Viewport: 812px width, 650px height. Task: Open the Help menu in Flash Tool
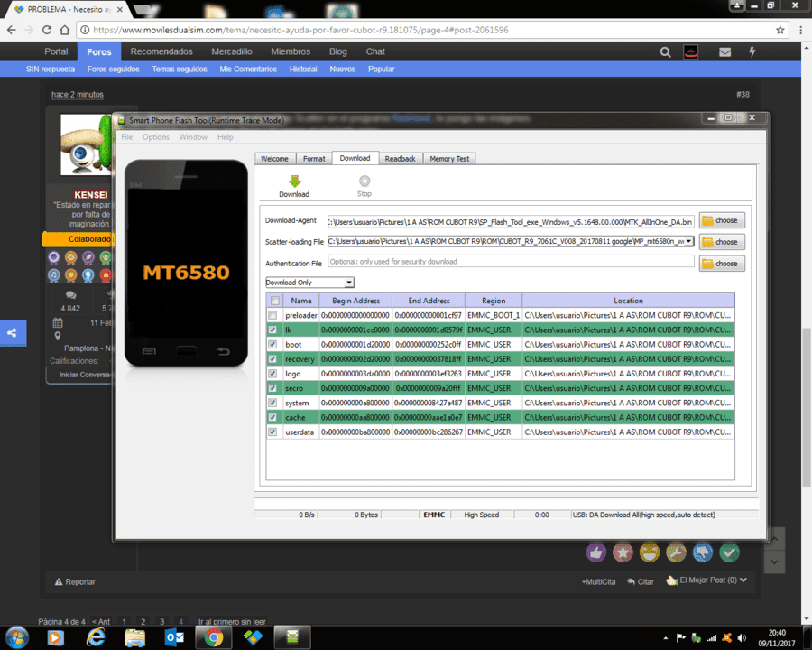226,137
